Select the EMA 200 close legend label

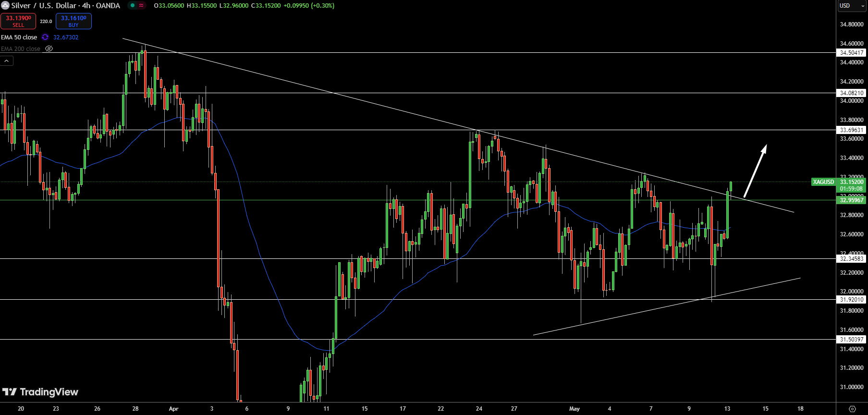21,49
